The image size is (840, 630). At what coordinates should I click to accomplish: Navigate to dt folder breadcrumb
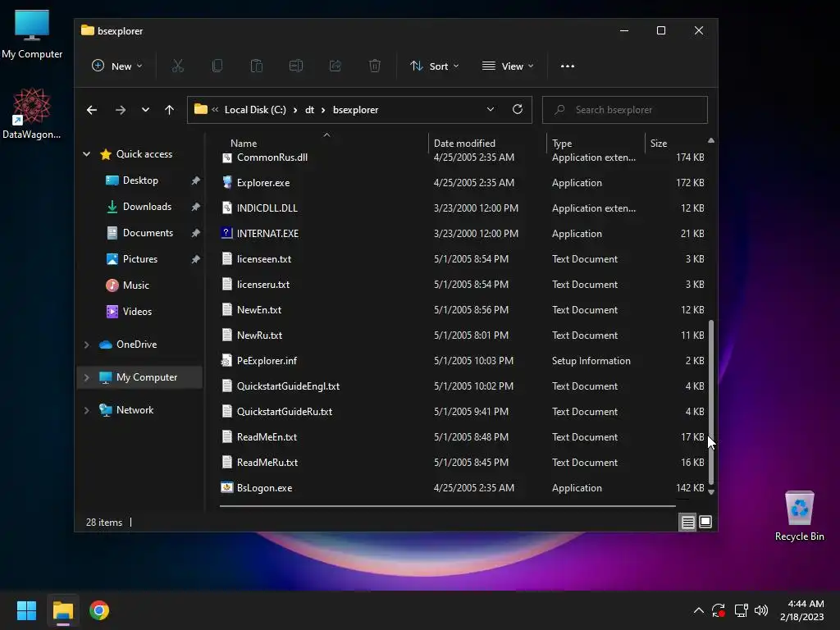[309, 110]
